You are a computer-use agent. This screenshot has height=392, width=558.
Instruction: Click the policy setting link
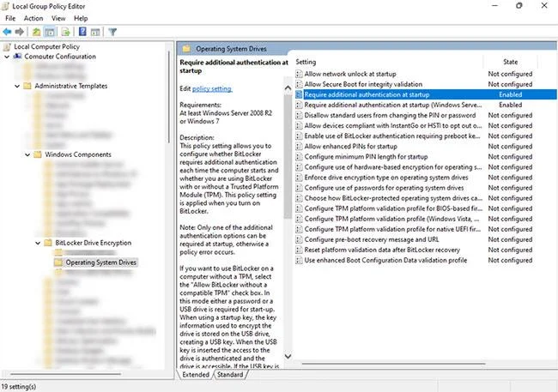pyautogui.click(x=212, y=88)
